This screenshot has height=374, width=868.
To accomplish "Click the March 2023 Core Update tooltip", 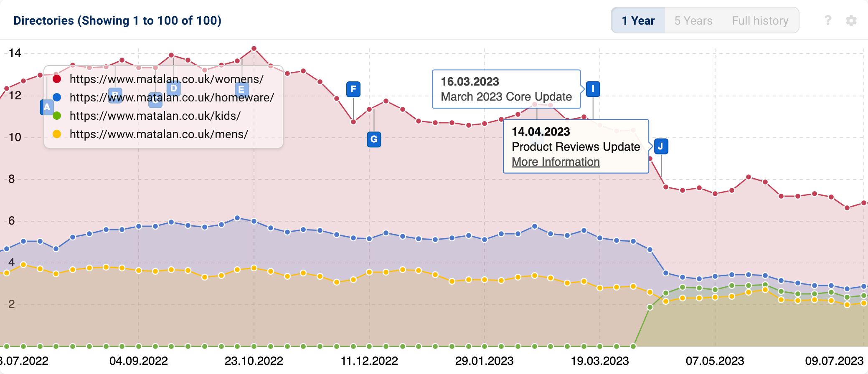I will tap(506, 89).
